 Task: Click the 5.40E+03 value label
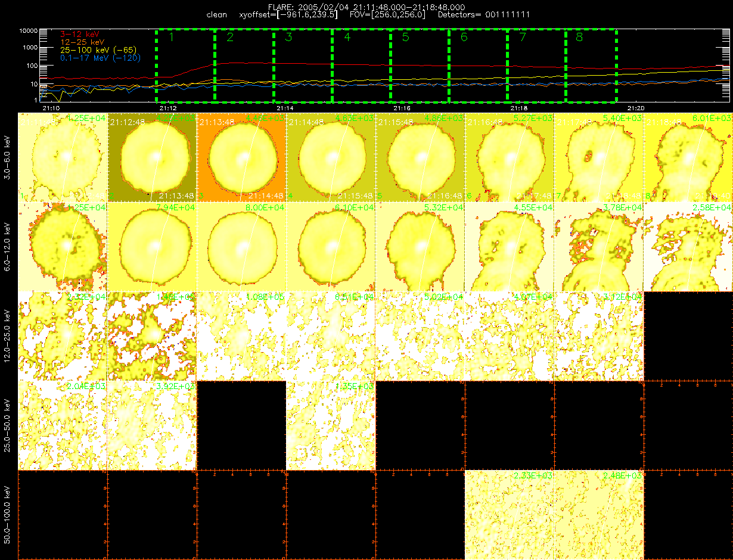point(623,118)
